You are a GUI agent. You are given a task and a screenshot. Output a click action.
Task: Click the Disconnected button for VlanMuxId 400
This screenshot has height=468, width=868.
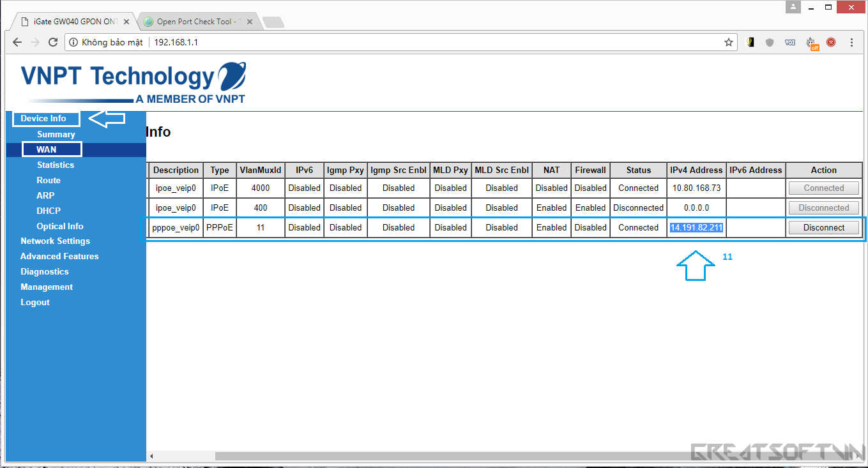824,208
